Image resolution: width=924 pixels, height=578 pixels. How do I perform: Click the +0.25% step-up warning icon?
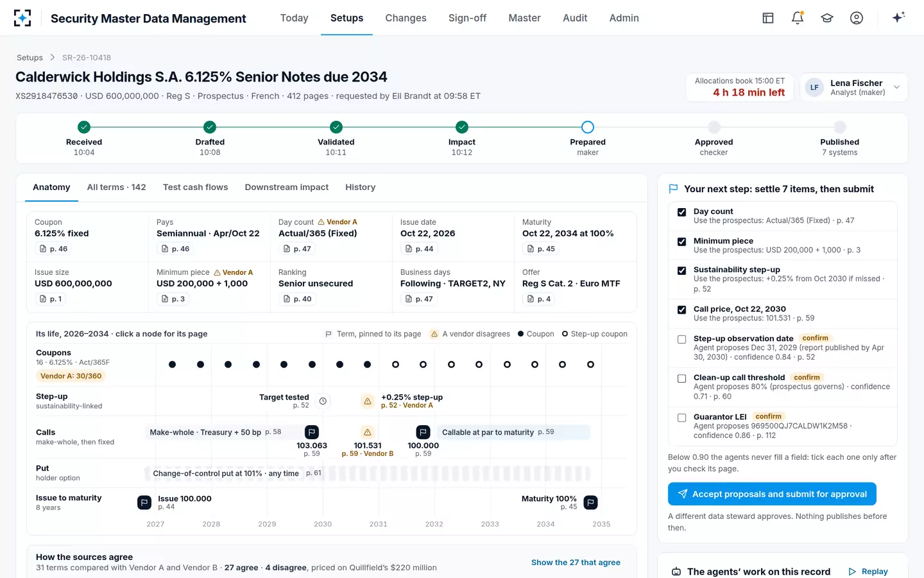click(368, 401)
